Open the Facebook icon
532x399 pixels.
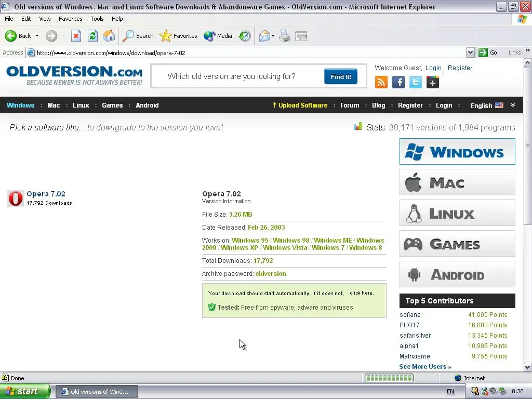click(x=398, y=82)
